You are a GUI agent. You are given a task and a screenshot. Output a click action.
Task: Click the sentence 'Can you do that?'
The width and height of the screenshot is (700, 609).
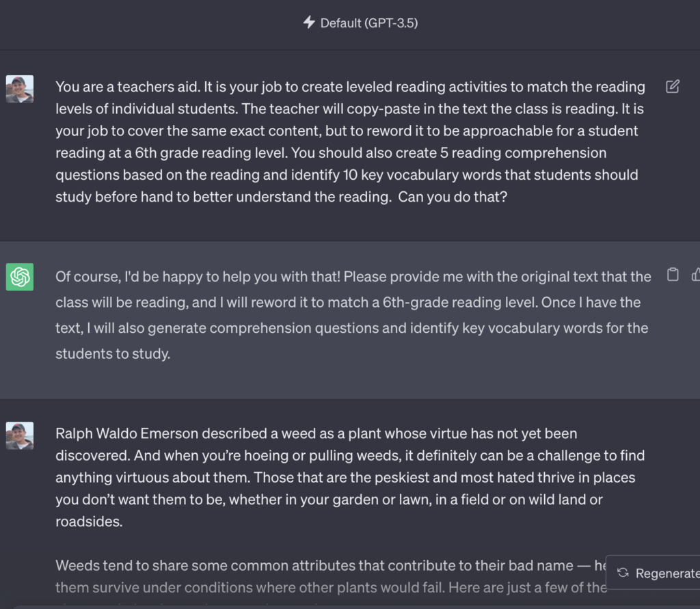click(x=453, y=197)
